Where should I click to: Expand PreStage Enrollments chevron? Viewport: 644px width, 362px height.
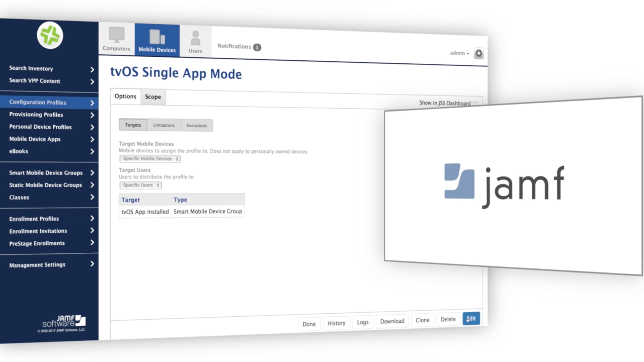tap(92, 242)
